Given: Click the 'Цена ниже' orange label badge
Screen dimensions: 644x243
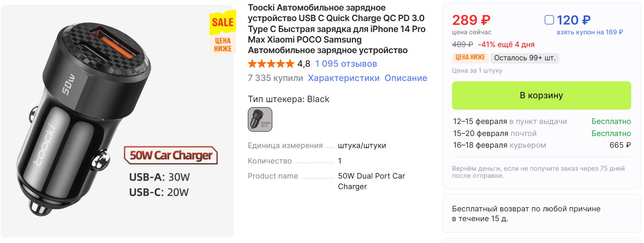Looking at the screenshot, I should (x=470, y=57).
